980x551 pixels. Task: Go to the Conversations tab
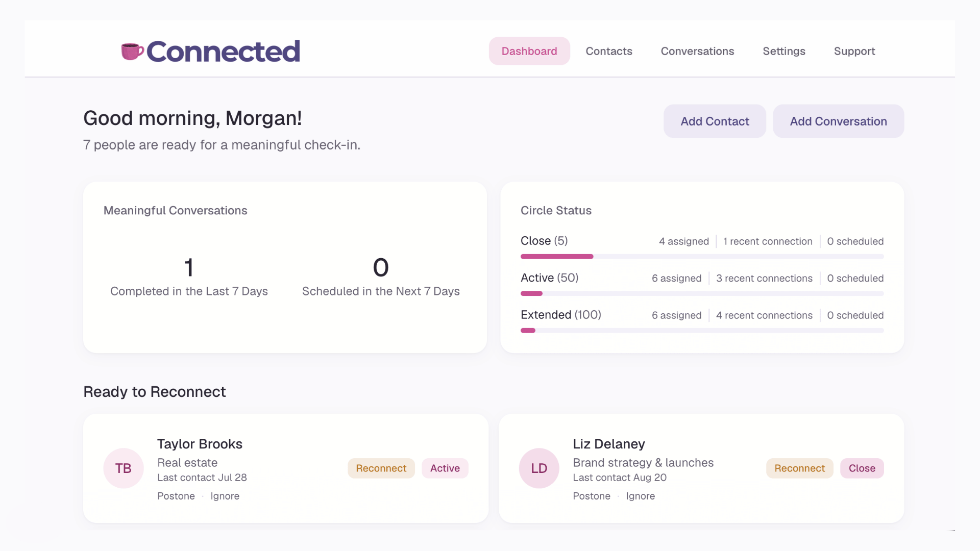697,51
